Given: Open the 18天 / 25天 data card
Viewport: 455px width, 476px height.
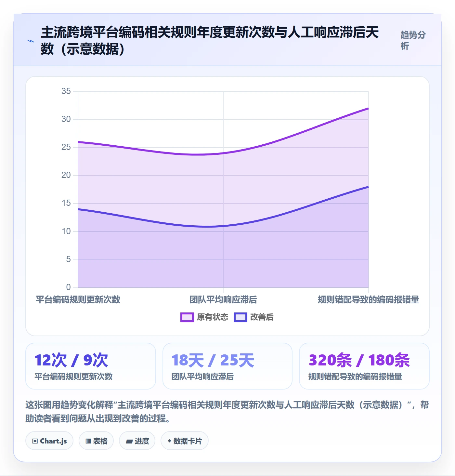Looking at the screenshot, I should click(x=227, y=366).
